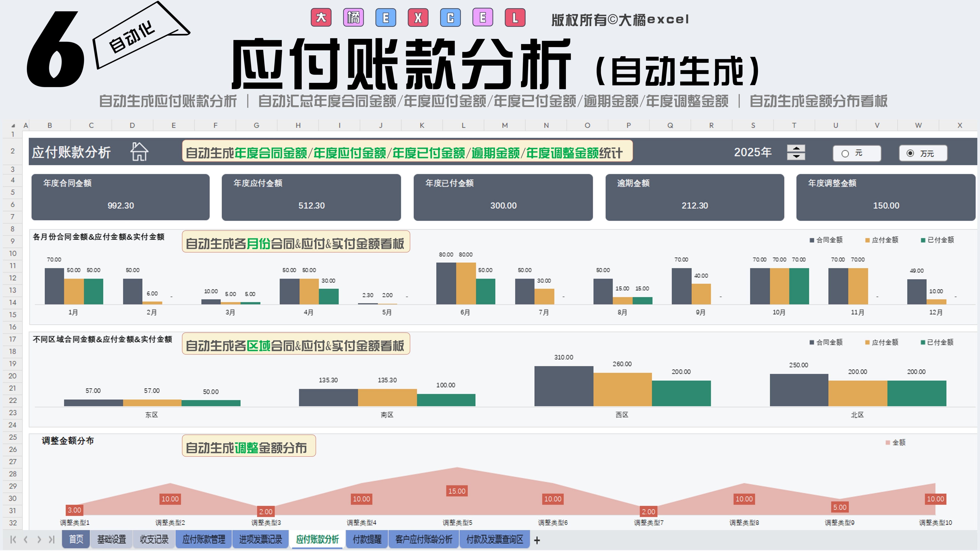Click the 调整类型5 data label 15.00
This screenshot has width=980, height=551.
coord(456,491)
